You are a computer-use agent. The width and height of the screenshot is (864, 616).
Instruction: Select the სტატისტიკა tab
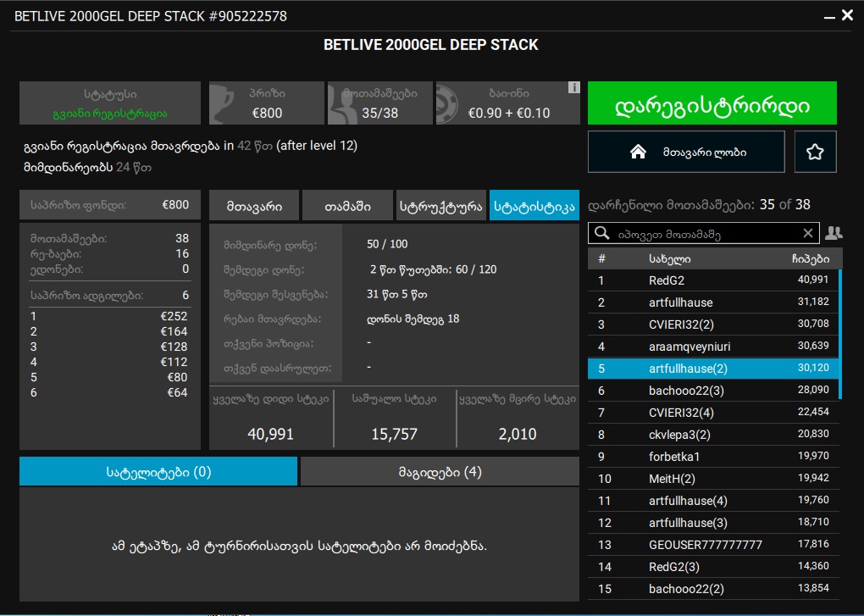coord(534,205)
